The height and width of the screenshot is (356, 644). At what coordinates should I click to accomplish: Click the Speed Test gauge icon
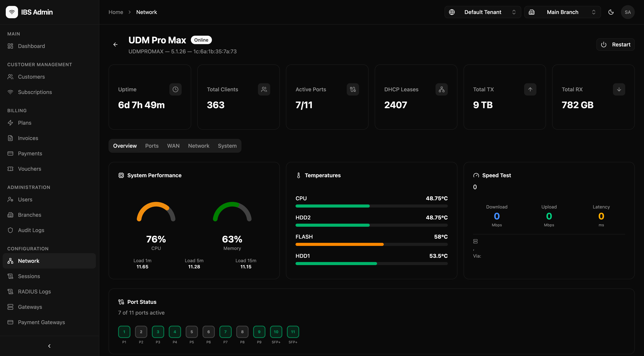(476, 175)
